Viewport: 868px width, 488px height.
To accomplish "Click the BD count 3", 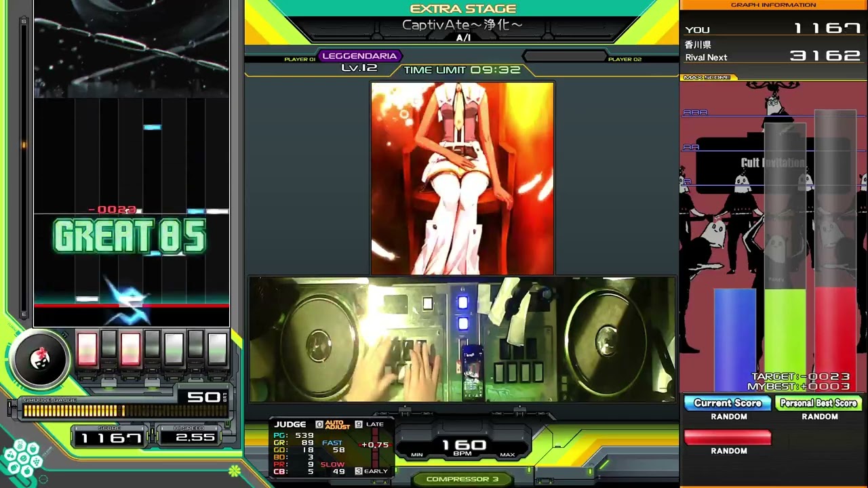I will click(311, 457).
